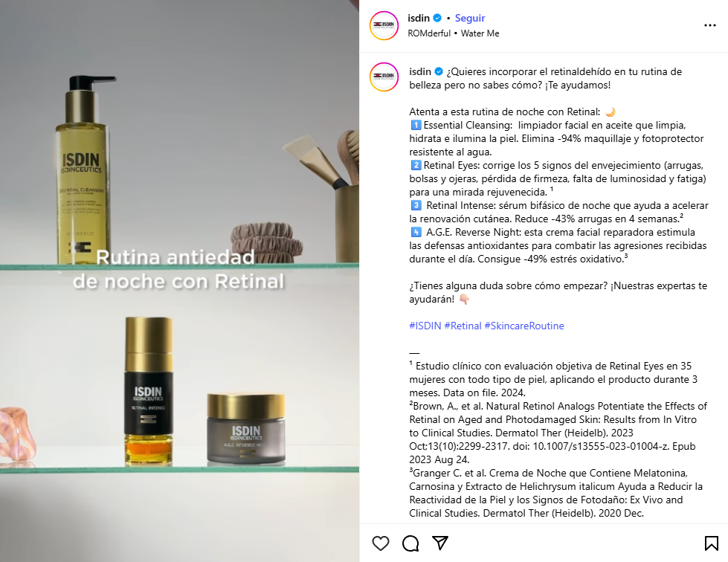Like the post with the heart icon
This screenshot has height=562, width=728.
pos(381,543)
